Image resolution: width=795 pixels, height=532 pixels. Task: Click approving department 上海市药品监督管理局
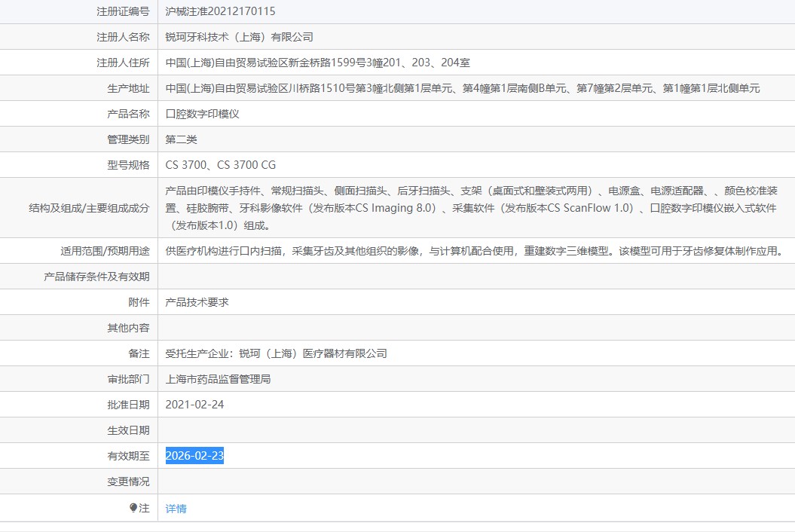(218, 379)
